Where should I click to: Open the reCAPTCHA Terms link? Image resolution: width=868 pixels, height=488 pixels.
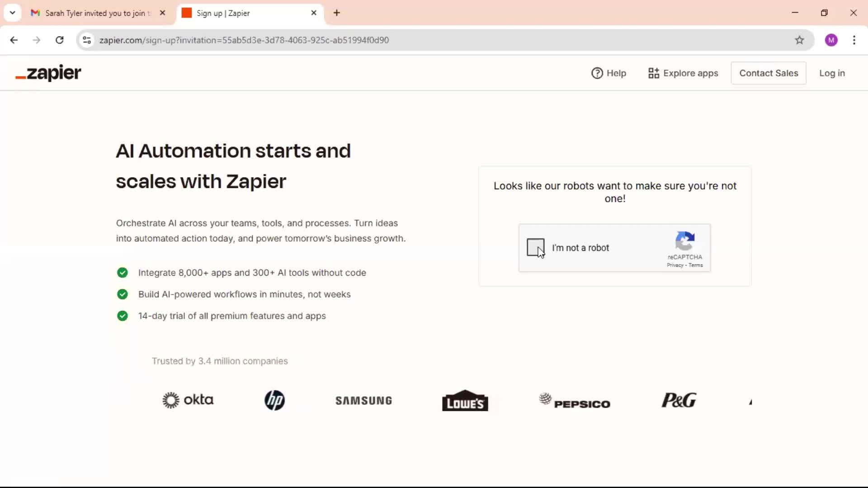pos(696,265)
